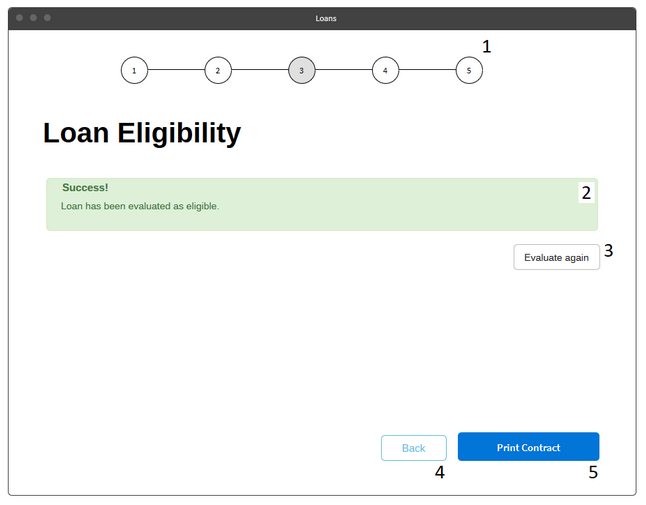Close the Loans window with first titlebar dot

tap(19, 18)
